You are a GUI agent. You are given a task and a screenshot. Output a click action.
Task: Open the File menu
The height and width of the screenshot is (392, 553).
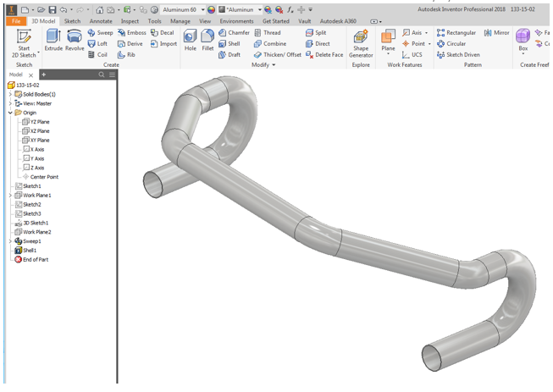point(16,21)
